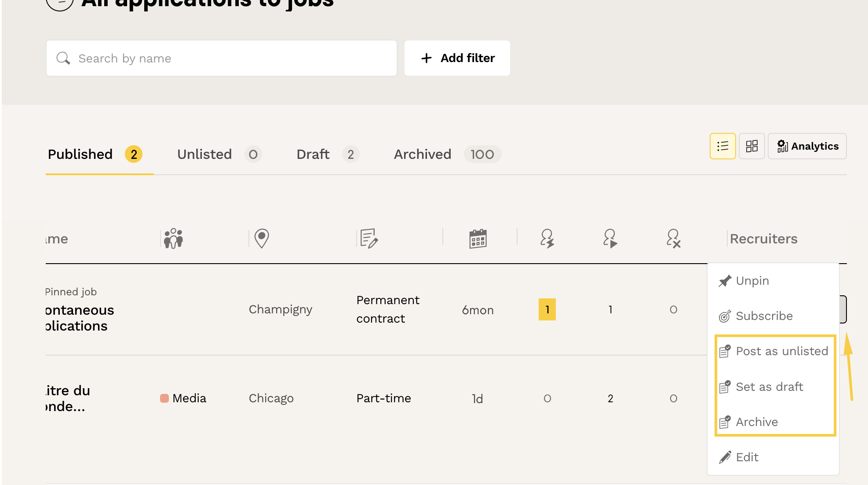Click the Add filter button
Image resolution: width=868 pixels, height=485 pixels.
[457, 58]
